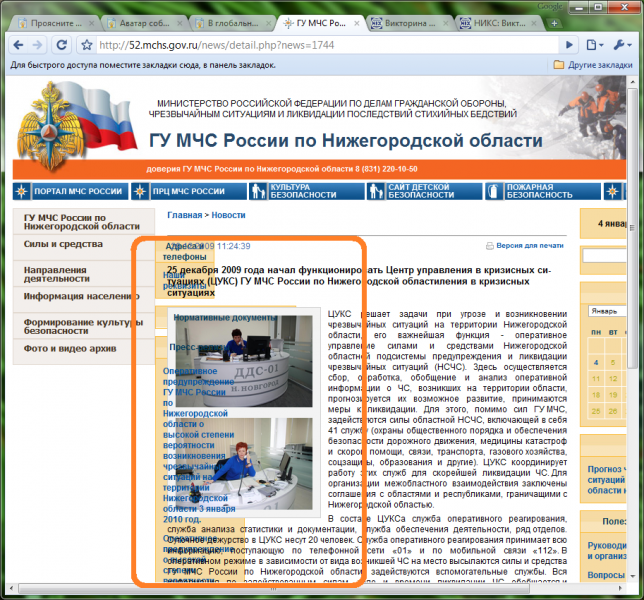Click the vertical scrollbar up arrow

coord(632,82)
